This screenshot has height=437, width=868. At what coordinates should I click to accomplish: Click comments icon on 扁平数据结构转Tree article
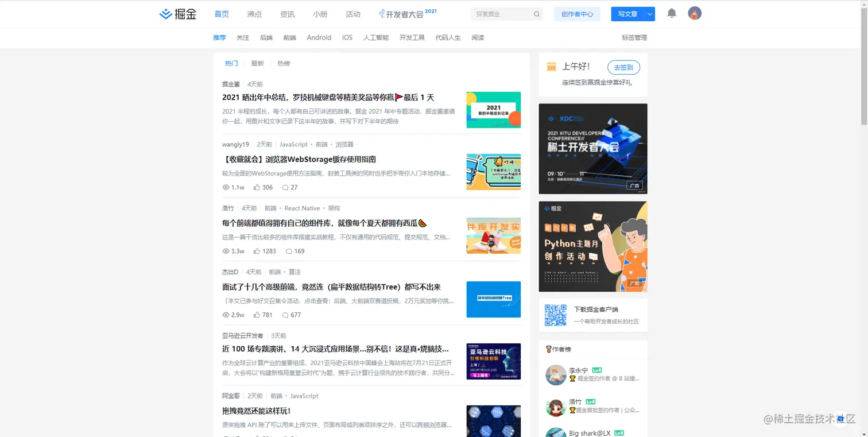click(x=285, y=315)
